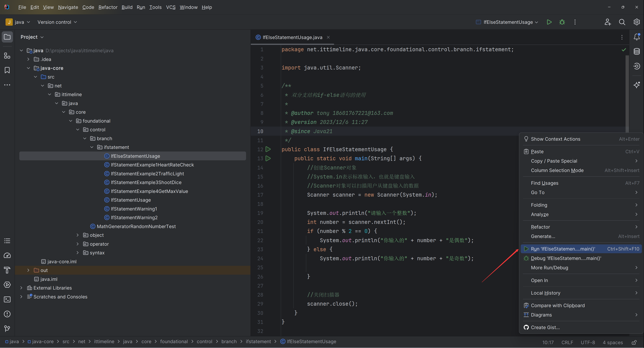Image resolution: width=644 pixels, height=348 pixels.
Task: Open the Problems tool window icon
Action: 7,314
